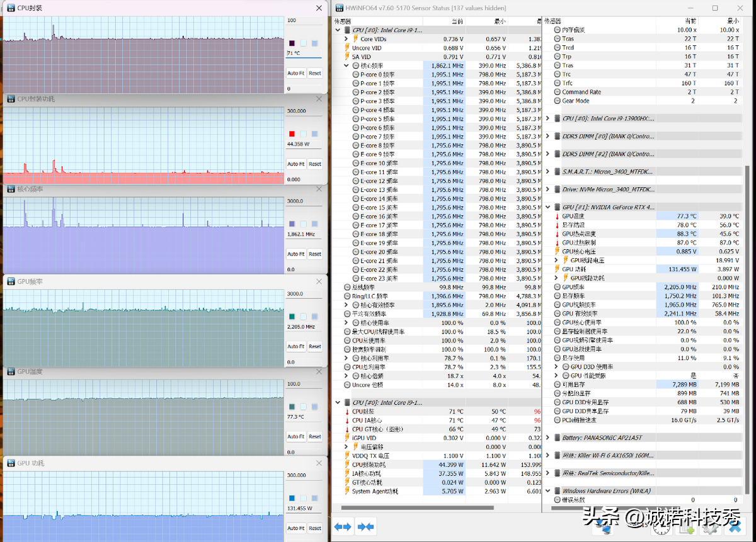Screen dimensions: 756x542
Task: Click Reset in the GPU 功耗 graph window
Action: [x=315, y=528]
